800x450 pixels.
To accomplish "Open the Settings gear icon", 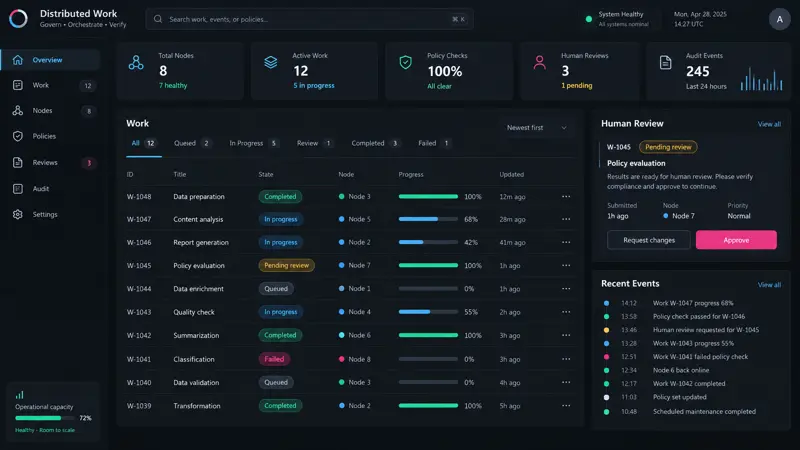I will pos(18,214).
